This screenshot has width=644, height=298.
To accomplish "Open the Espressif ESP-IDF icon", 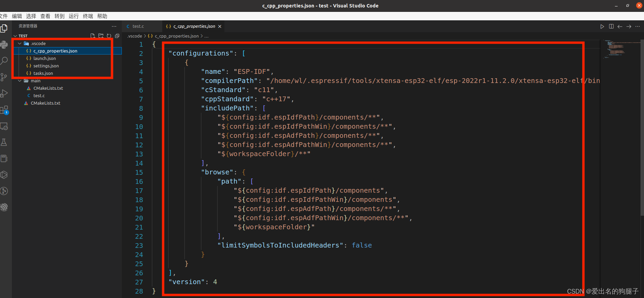I will pos(4,207).
